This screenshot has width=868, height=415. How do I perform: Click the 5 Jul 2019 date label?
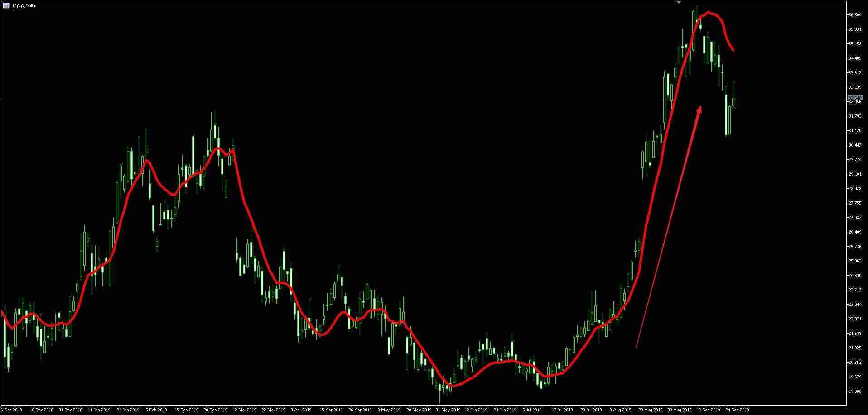[532, 410]
